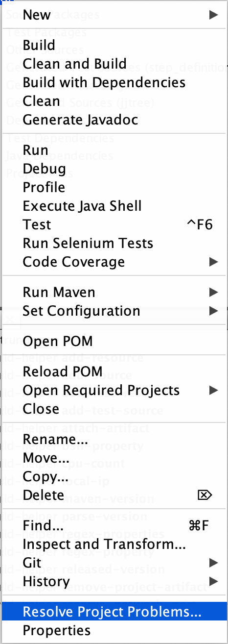
Task: Expand the History submenu arrow
Action: click(213, 581)
